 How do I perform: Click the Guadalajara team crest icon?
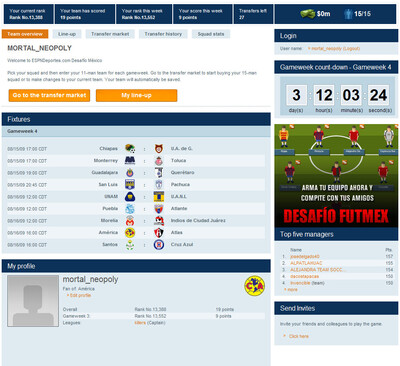click(130, 172)
